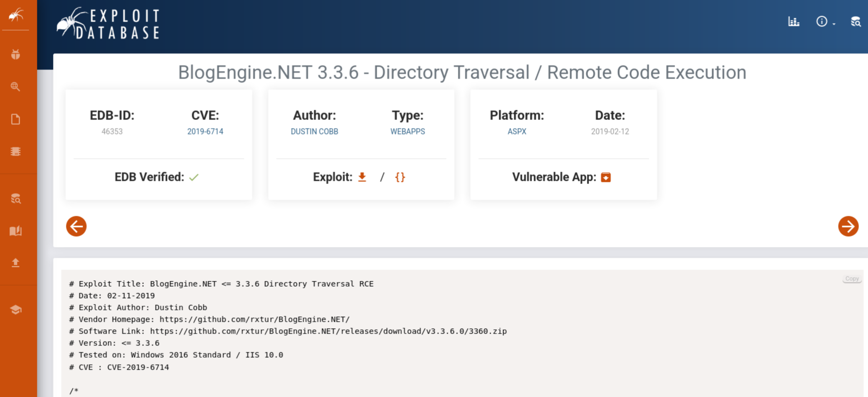Click the EDB Verified checkmark

(x=194, y=177)
